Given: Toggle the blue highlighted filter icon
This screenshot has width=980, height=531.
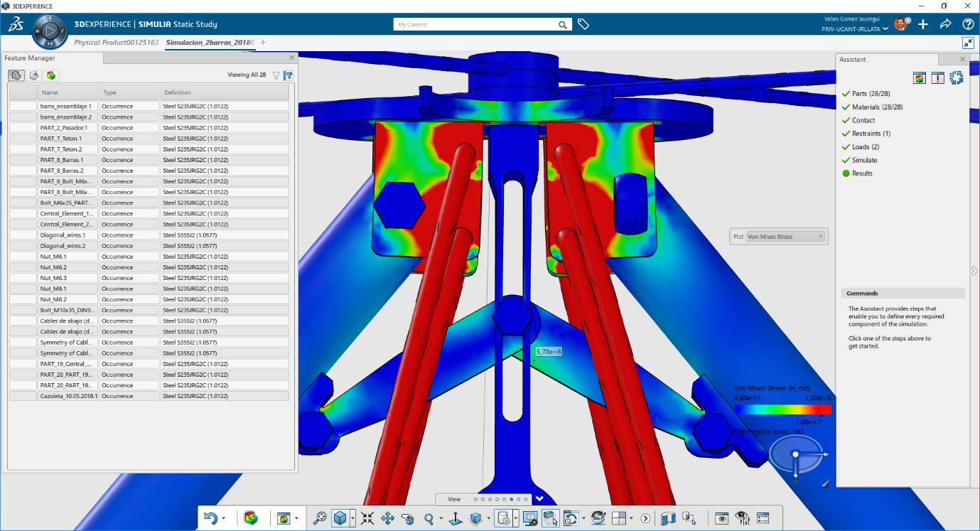Looking at the screenshot, I should pos(289,75).
